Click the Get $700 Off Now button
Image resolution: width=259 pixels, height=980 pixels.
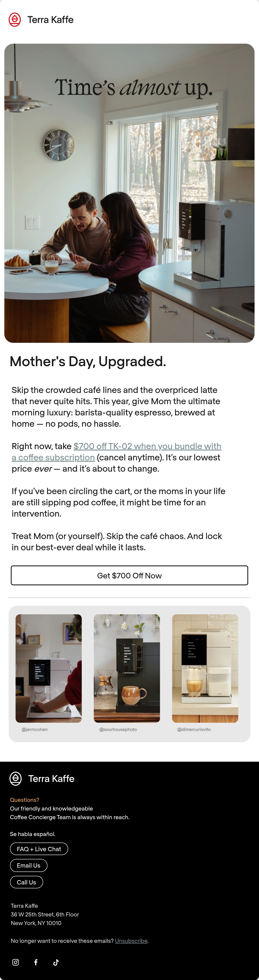tap(129, 575)
